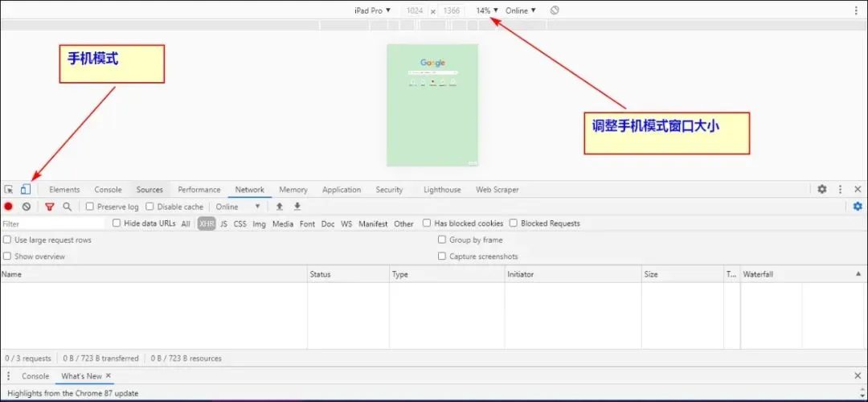Switch to the Elements tab
The height and width of the screenshot is (402, 868).
click(x=64, y=190)
